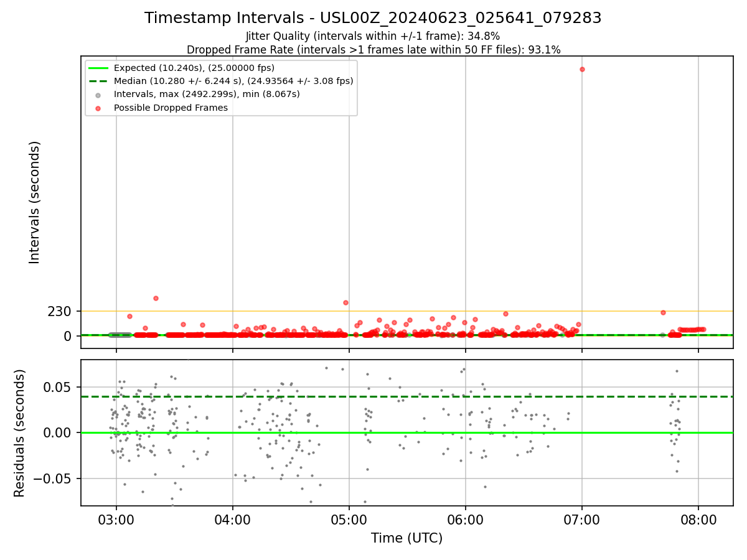Click the gray interval marker cluster at 03:00
Screen dimensions: 747x560
tap(120, 335)
